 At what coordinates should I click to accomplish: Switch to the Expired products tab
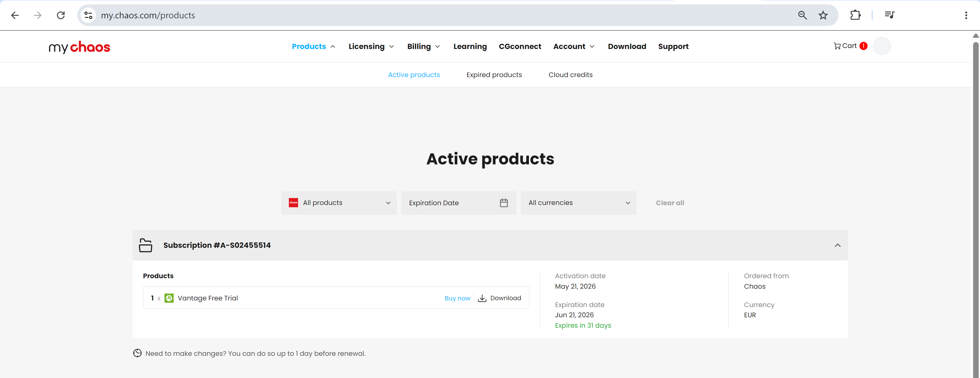[x=494, y=75]
